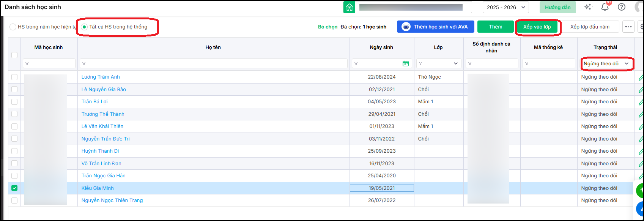Tick the checkbox for Huỳnh Thanh Di
Screen dimensions: 644x221
[x=14, y=151]
